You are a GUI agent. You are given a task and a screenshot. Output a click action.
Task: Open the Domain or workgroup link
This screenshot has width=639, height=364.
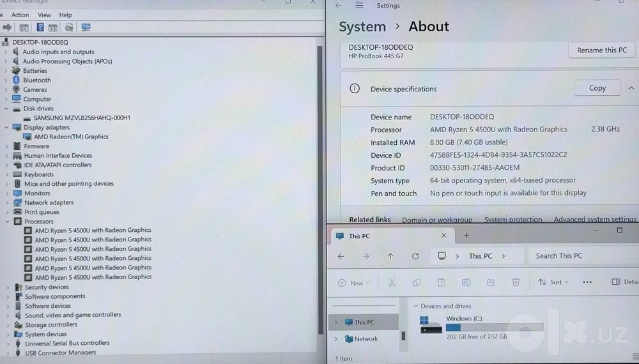437,220
